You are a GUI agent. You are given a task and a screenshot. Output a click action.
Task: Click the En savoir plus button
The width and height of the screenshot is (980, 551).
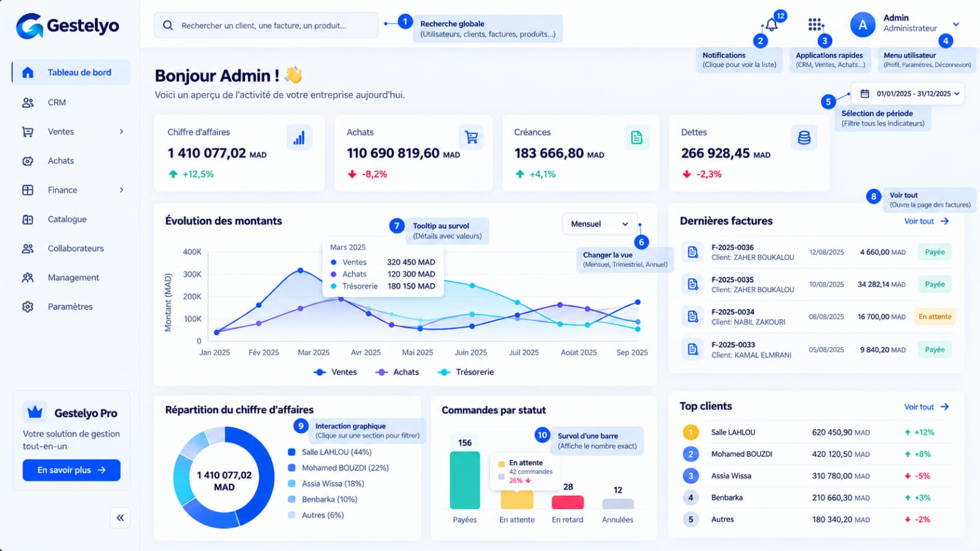[72, 470]
